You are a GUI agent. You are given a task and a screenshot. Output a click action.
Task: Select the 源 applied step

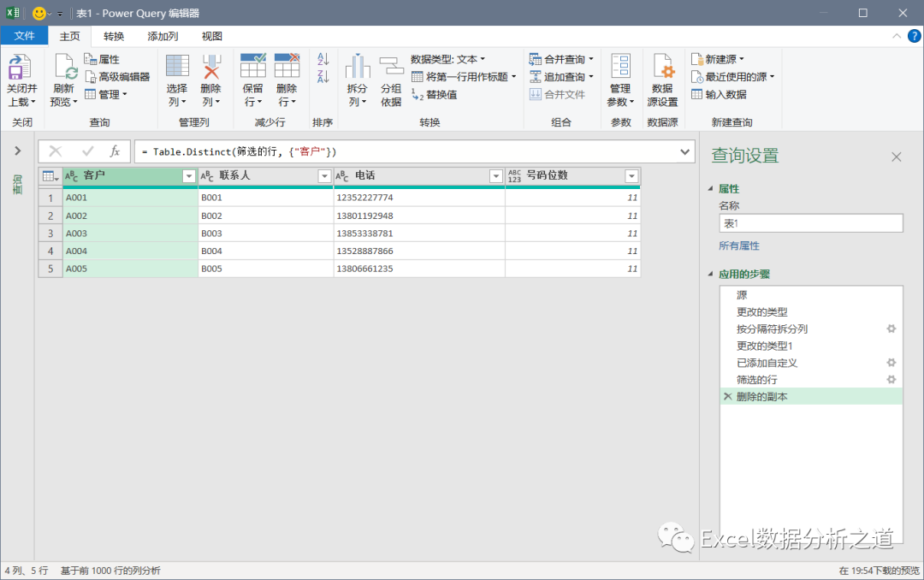tap(811, 295)
